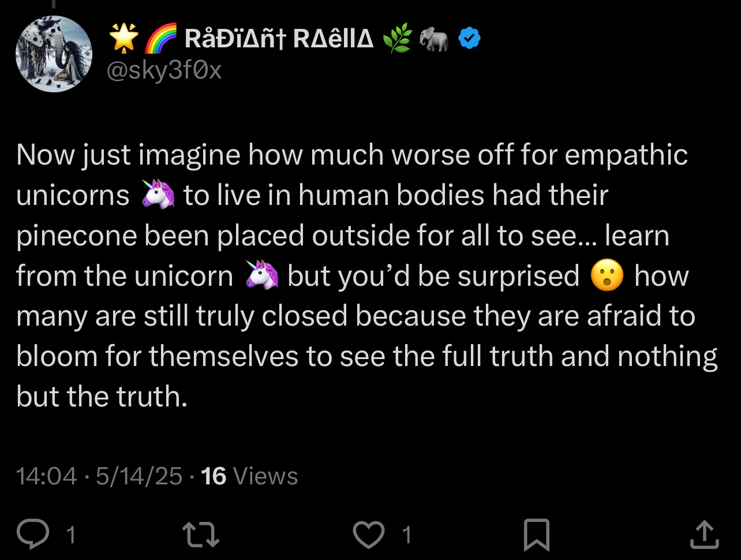Open the share menu icon
Image resolution: width=741 pixels, height=560 pixels.
705,534
